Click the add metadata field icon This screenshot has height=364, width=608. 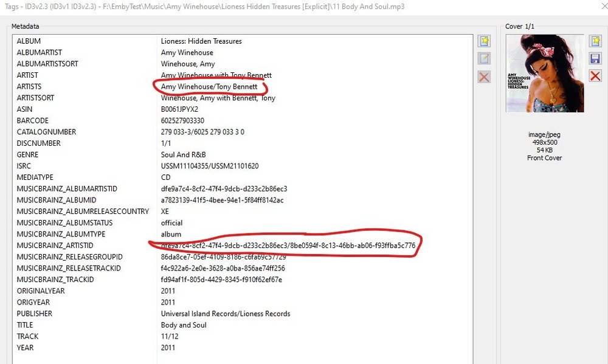tap(484, 41)
